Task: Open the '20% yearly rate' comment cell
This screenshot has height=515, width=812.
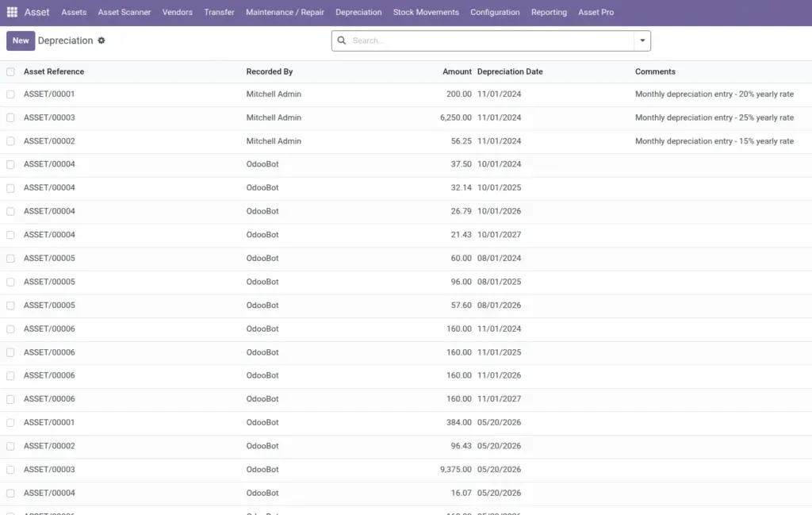Action: click(x=714, y=94)
